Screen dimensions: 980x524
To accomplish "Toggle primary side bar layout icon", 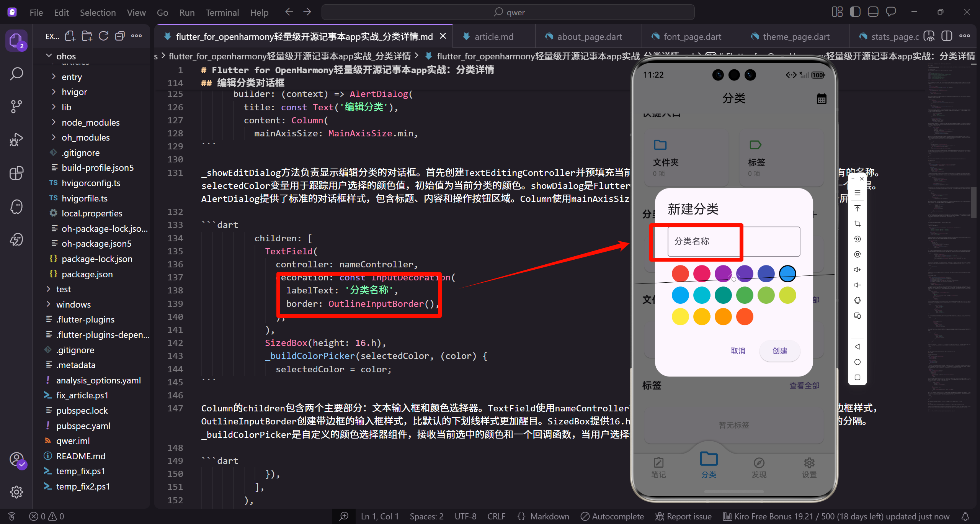I will (x=855, y=12).
